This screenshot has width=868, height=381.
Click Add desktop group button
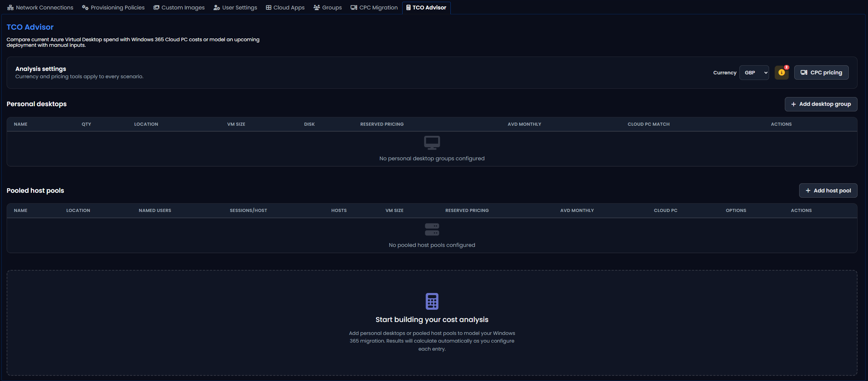click(821, 104)
